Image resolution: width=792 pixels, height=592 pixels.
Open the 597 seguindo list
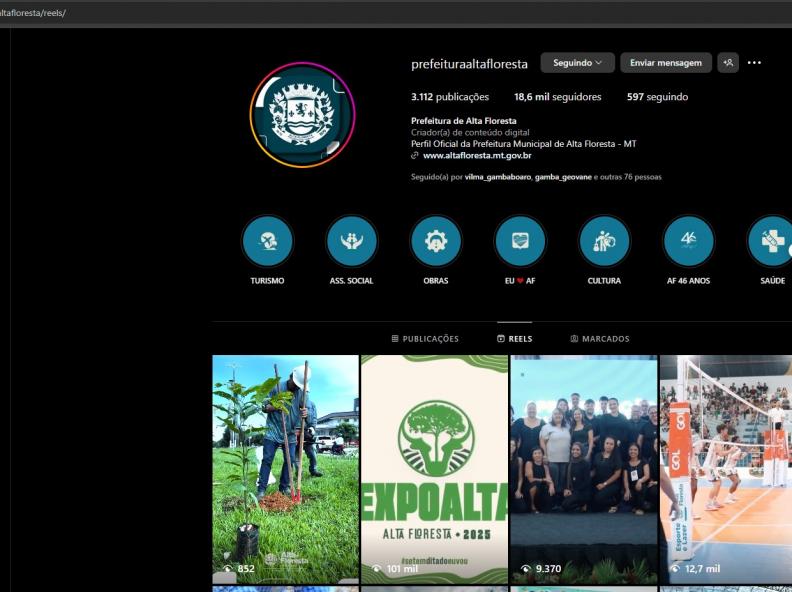click(x=657, y=97)
